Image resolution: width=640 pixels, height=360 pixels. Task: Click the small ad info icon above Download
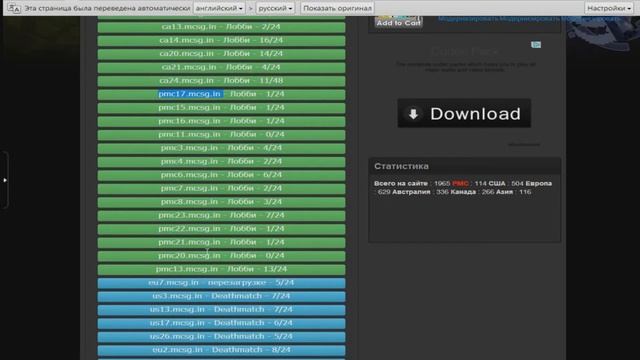pyautogui.click(x=536, y=44)
